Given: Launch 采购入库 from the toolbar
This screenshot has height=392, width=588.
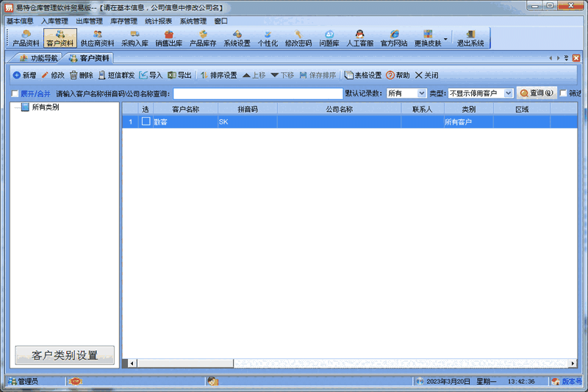Looking at the screenshot, I should coord(135,38).
